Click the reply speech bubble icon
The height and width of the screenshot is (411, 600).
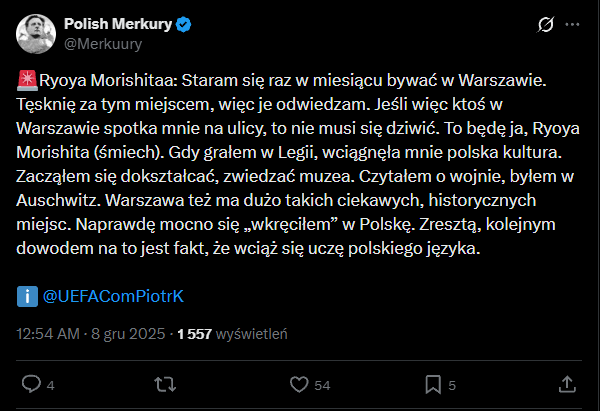(x=31, y=384)
